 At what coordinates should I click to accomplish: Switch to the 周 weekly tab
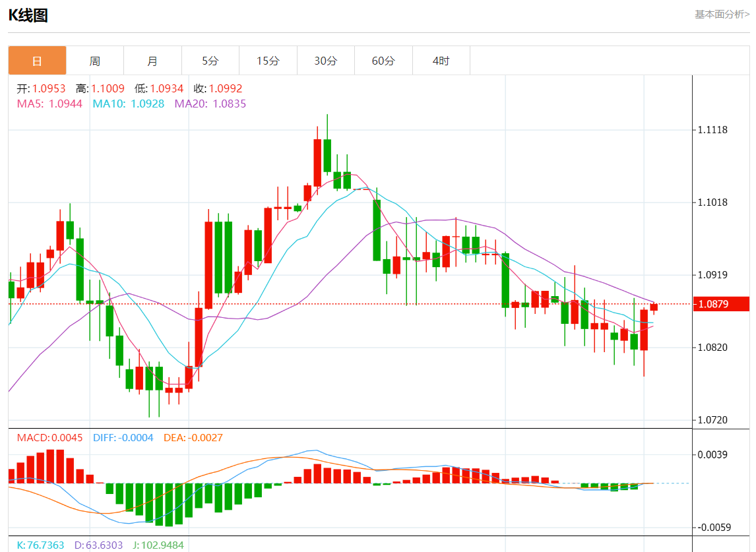coord(95,61)
